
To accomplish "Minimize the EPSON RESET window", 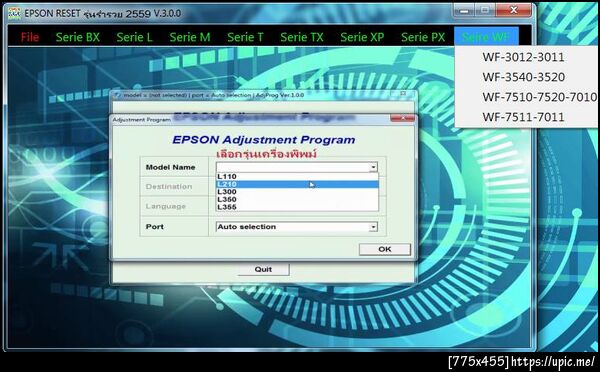I will tap(465, 11).
